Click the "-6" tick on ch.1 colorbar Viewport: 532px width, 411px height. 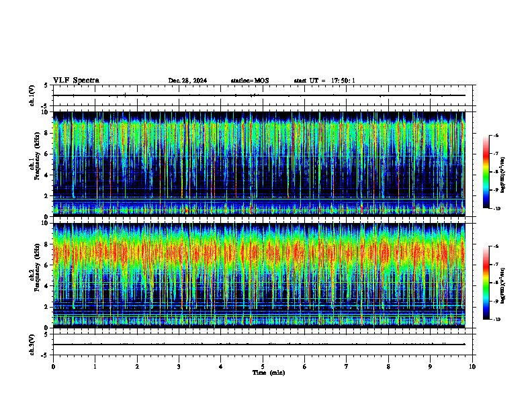click(x=496, y=135)
